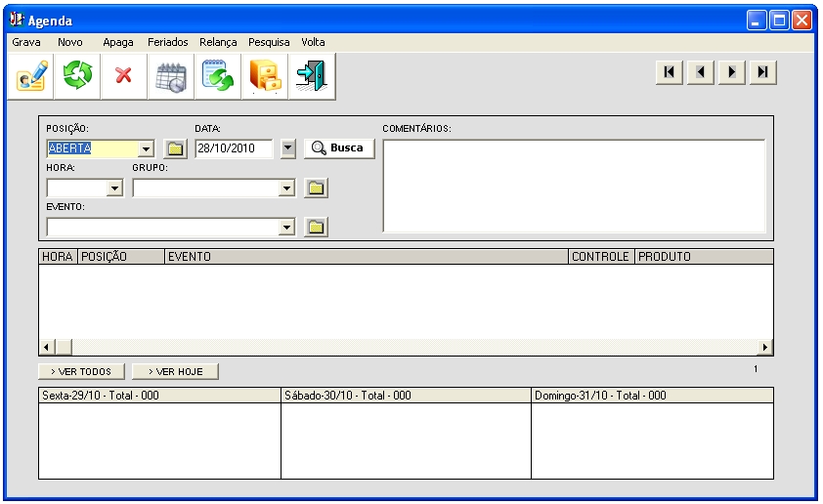Open the Feriados menu
Screen dimensions: 823x504
pos(167,42)
